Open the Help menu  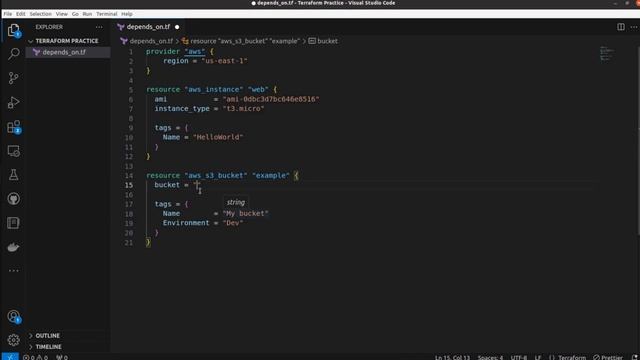click(127, 14)
